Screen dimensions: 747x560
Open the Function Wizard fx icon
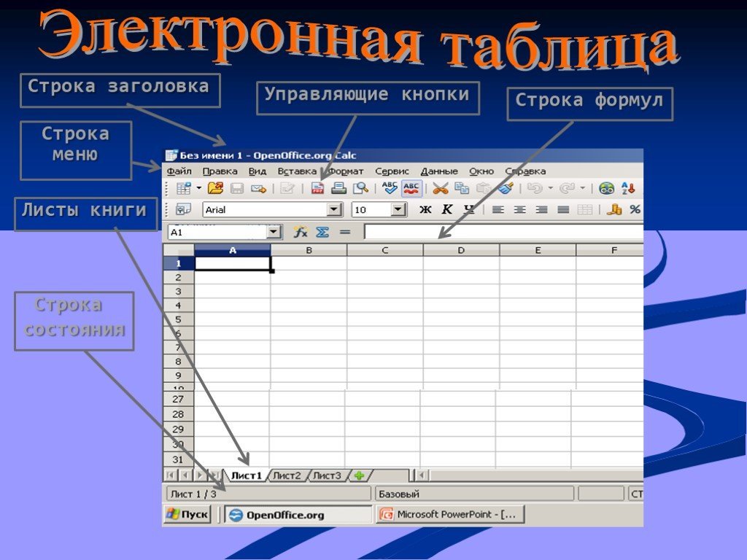coord(301,232)
